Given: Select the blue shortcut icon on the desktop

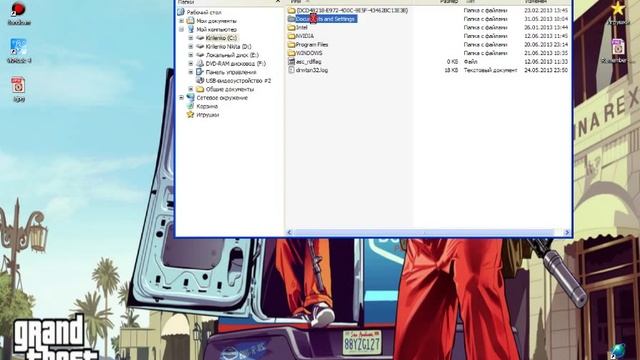Looking at the screenshot, I should (x=18, y=47).
